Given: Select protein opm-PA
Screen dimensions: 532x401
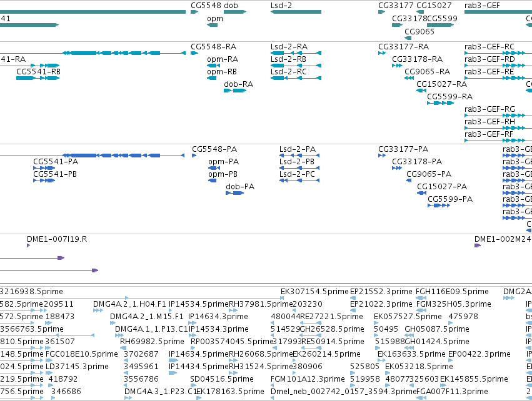Looking at the screenshot, I should click(x=224, y=162).
